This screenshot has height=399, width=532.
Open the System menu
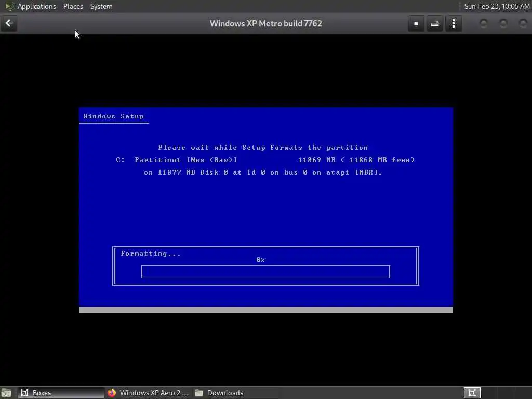tap(101, 6)
